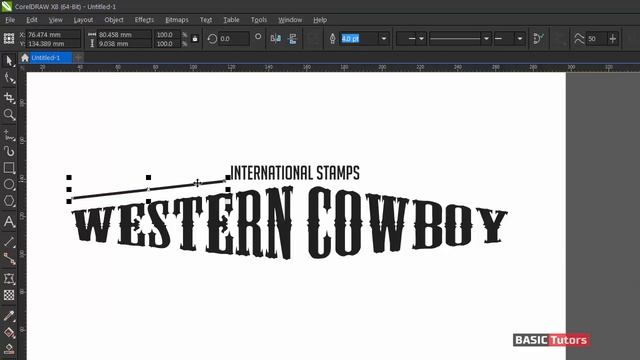Toggle the lock ratio padlock
Image resolution: width=640 pixels, height=360 pixels.
pyautogui.click(x=195, y=39)
